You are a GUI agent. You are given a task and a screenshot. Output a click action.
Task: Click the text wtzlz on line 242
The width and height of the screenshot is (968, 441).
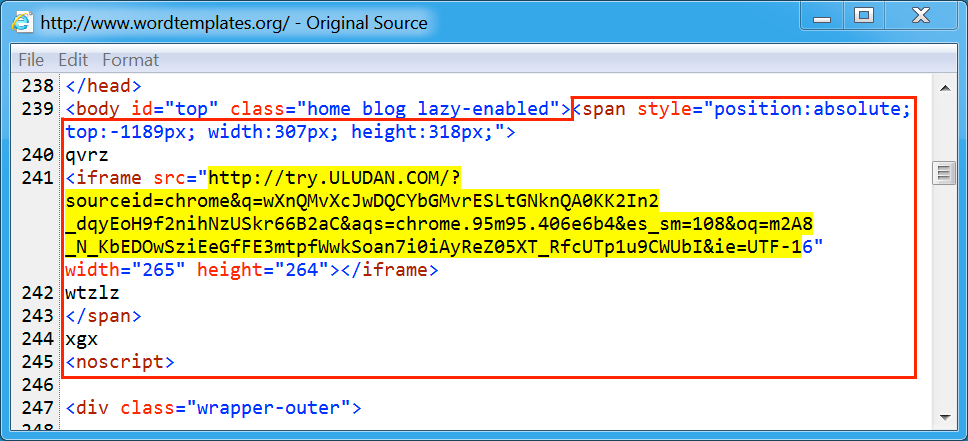(92, 293)
